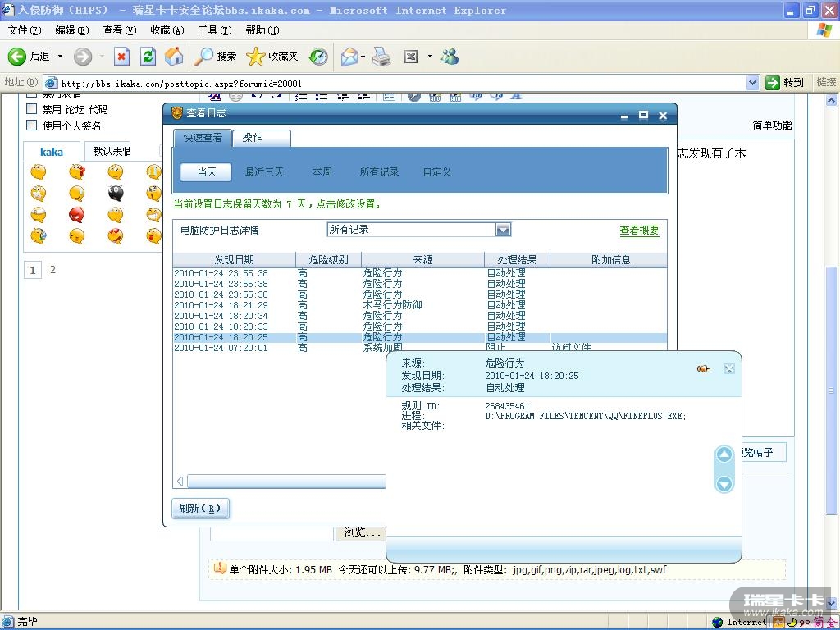
Task: Select the 木马行为防御 log row
Action: click(420, 305)
